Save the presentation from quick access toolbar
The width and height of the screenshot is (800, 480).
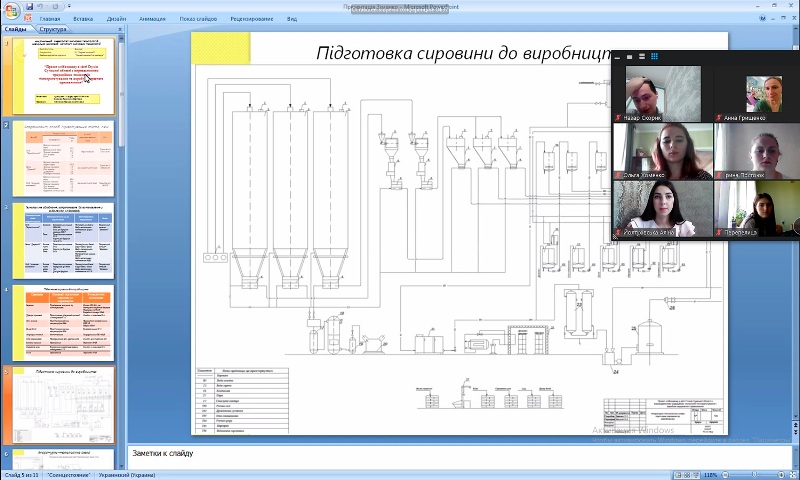(30, 6)
